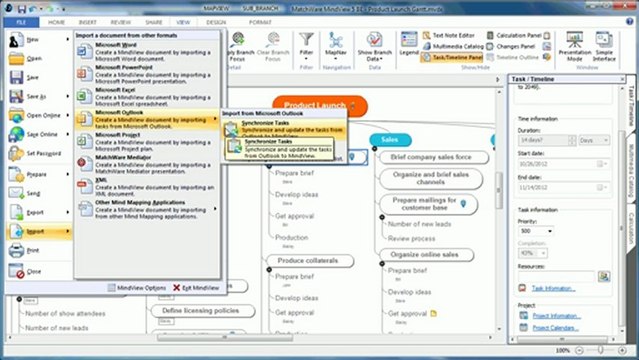Switch to the DESIGN ribbon tab

[216, 22]
